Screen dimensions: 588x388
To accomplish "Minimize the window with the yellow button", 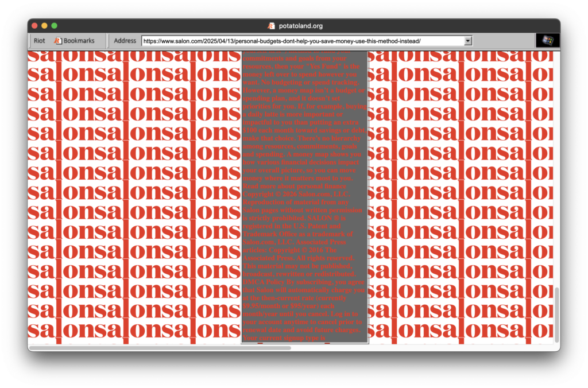I will (x=44, y=26).
